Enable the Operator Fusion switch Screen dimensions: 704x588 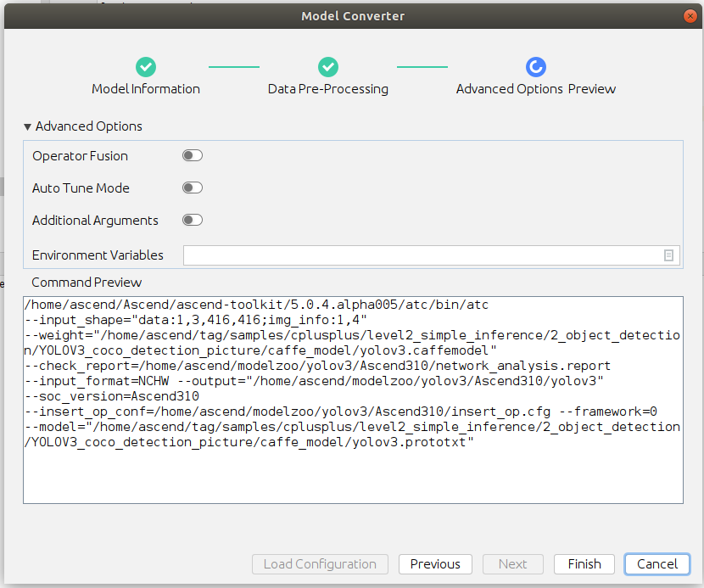point(193,156)
